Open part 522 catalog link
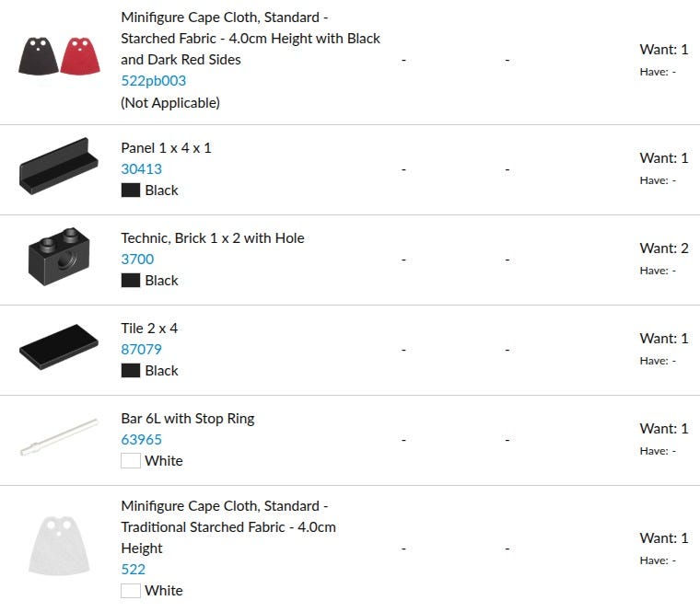 click(134, 570)
